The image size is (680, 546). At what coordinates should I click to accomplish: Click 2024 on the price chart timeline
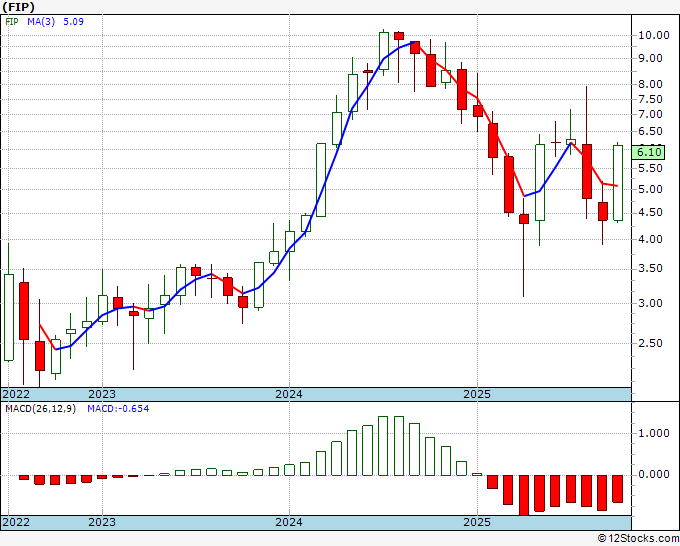(x=289, y=394)
